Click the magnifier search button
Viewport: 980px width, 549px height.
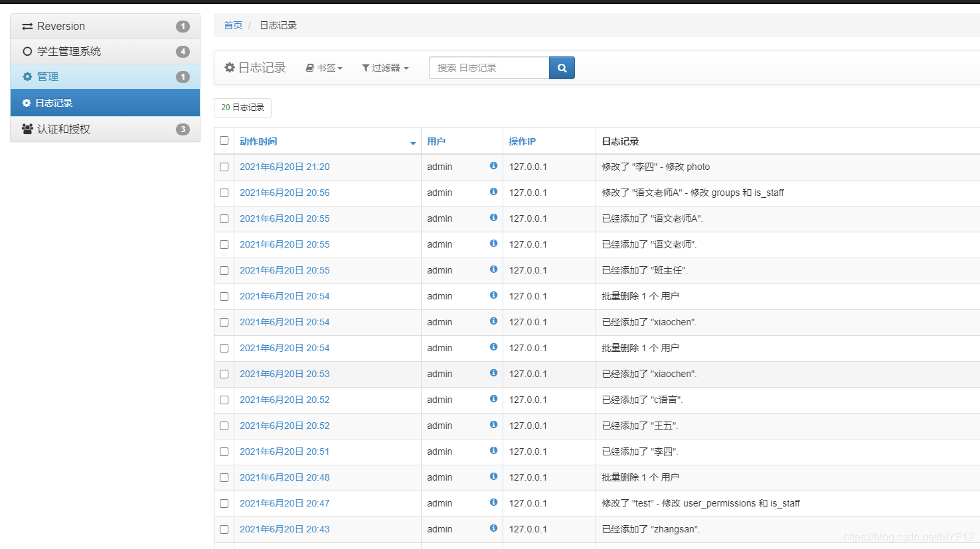click(562, 68)
